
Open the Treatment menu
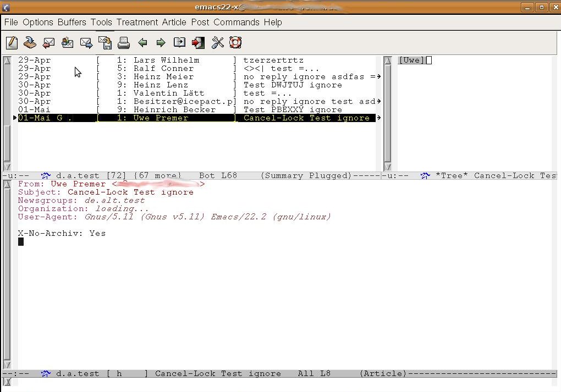tap(137, 23)
